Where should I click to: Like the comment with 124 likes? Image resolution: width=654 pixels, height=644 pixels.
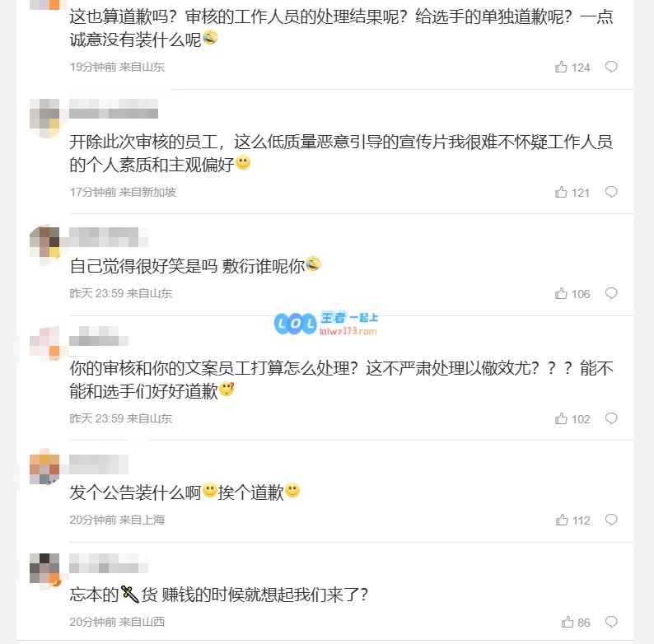click(x=562, y=68)
